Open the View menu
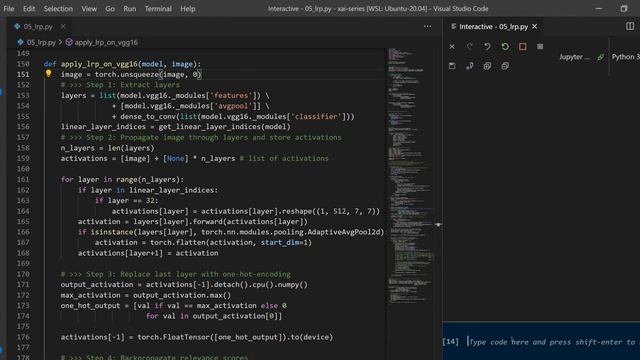This screenshot has width=640, height=360. click(x=89, y=9)
